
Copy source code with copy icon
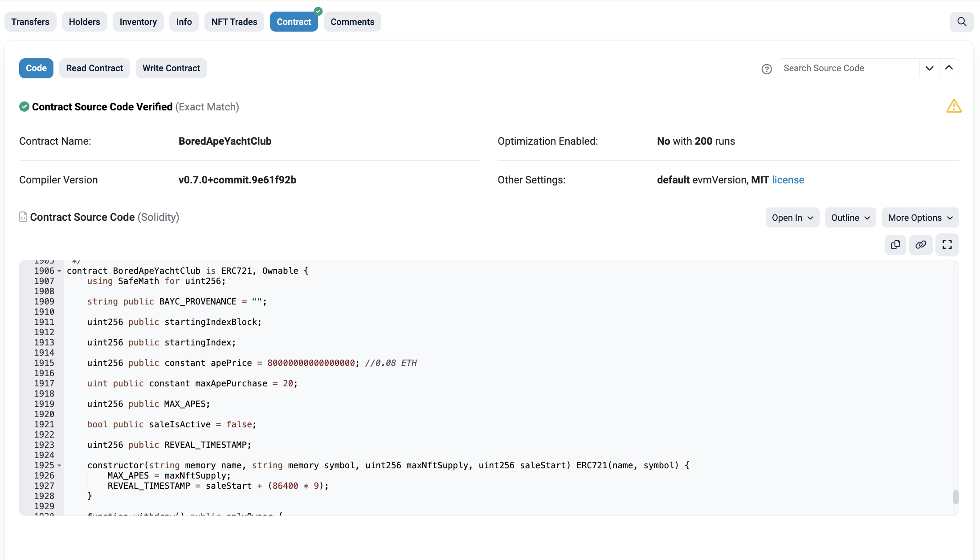pos(895,245)
